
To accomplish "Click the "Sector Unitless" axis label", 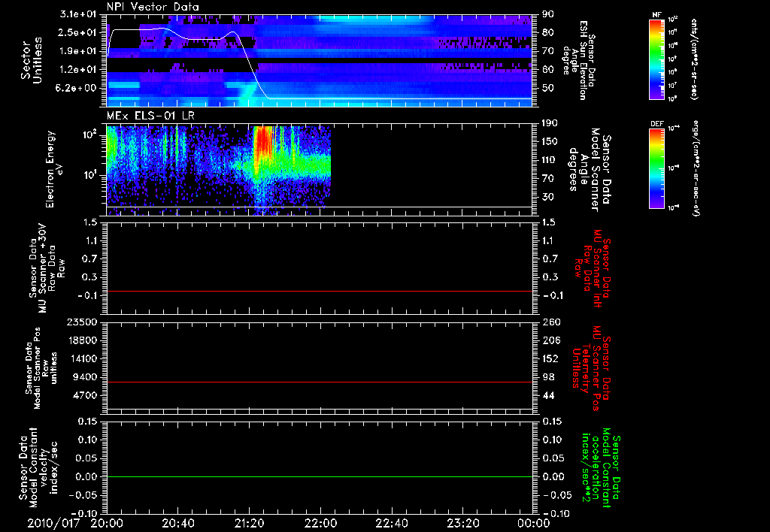I will pyautogui.click(x=32, y=59).
